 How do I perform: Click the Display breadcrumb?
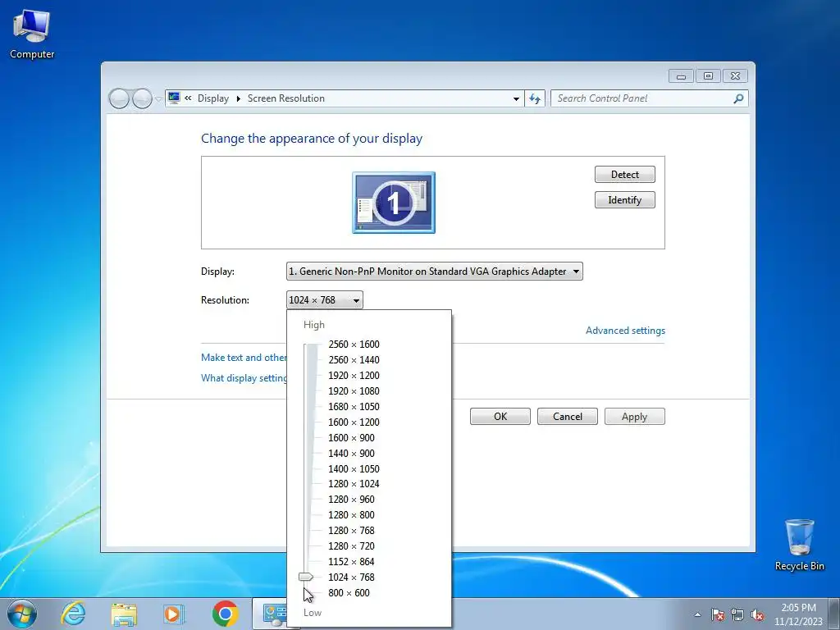pos(212,98)
